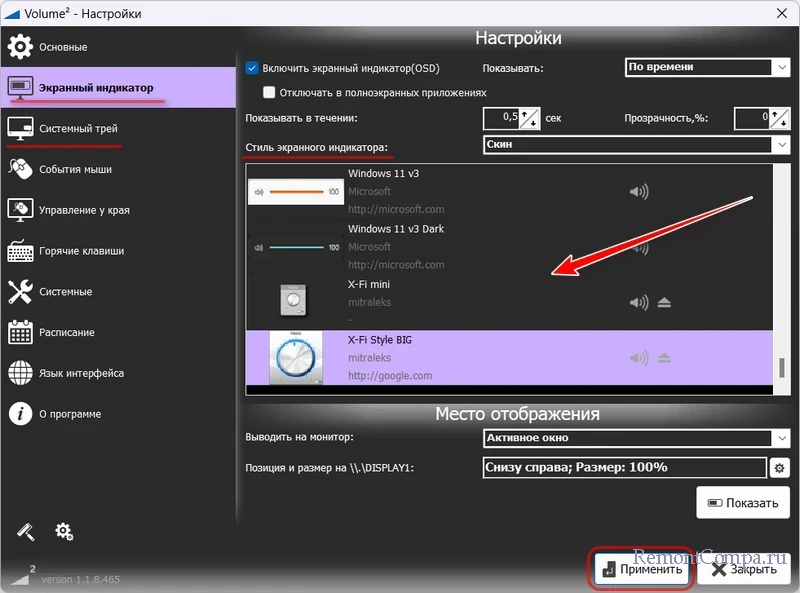
Task: Click the Применить button
Action: (642, 569)
